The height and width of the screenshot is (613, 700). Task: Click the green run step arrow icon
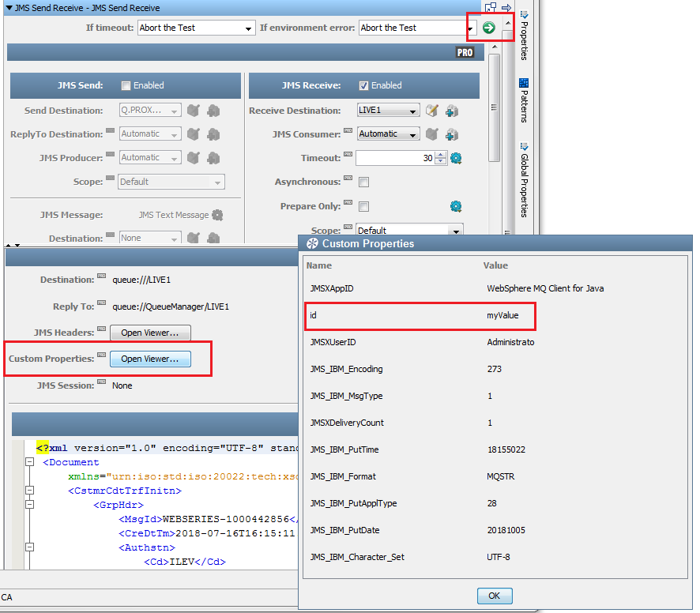[488, 28]
